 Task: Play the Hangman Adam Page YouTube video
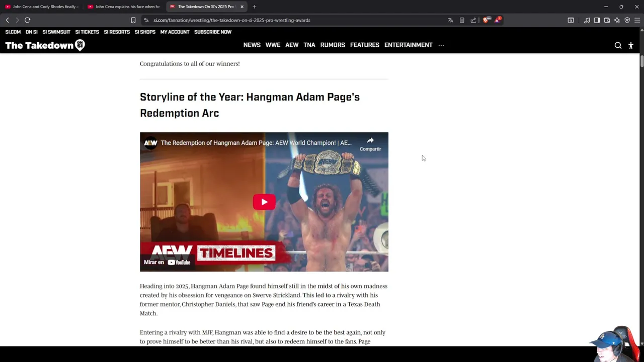pos(264,202)
